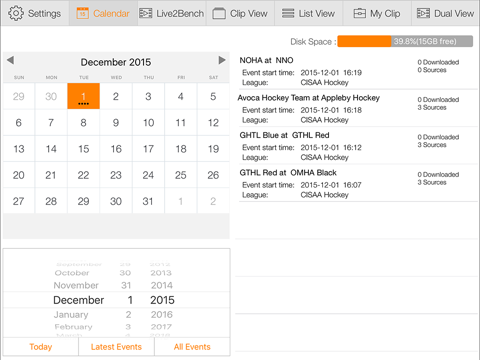Go to previous month arrow
Viewport: 480px width, 360px height.
click(x=10, y=60)
